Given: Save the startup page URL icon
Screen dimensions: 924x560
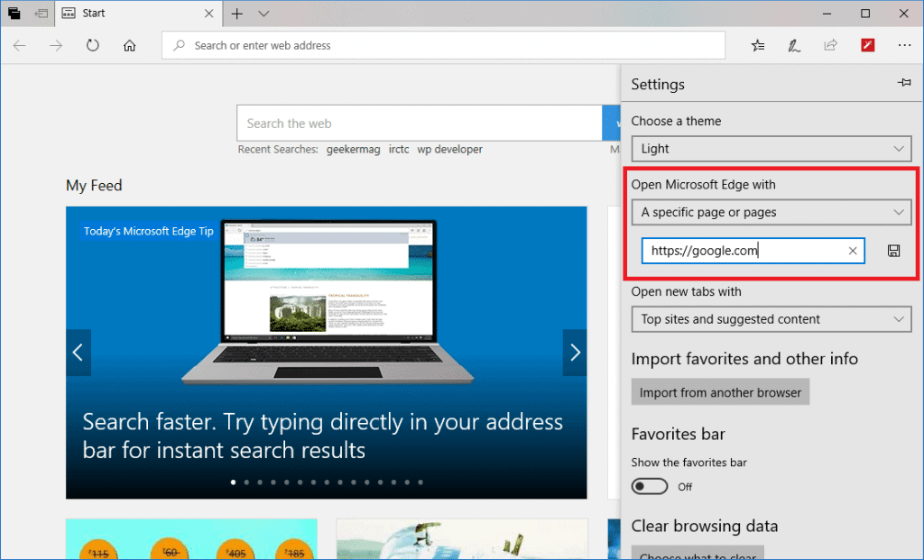Looking at the screenshot, I should [893, 251].
